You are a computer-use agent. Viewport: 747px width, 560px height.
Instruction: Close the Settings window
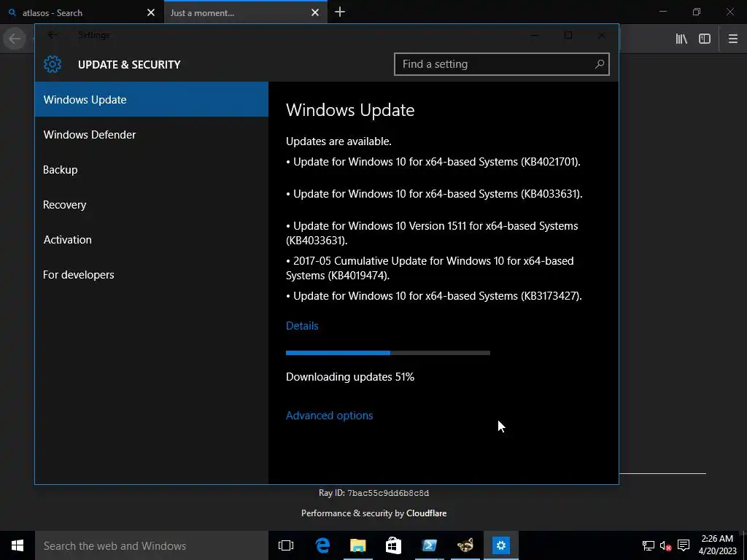[x=602, y=35]
